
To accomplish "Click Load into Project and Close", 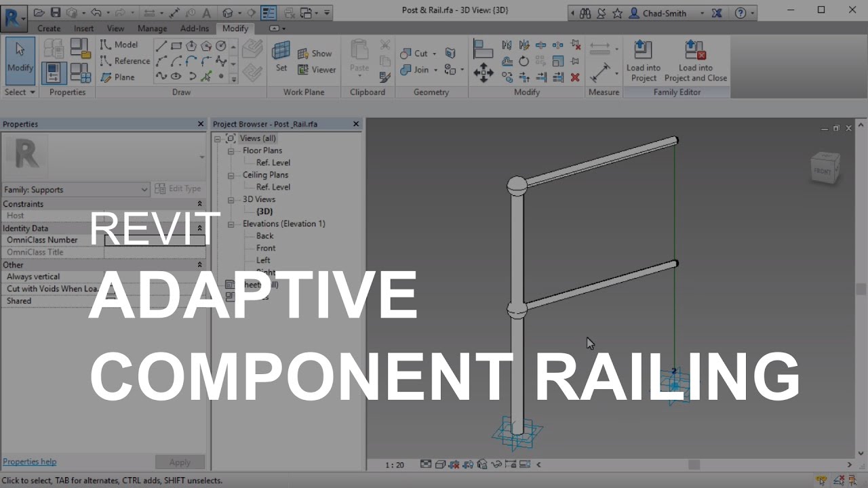I will (695, 61).
